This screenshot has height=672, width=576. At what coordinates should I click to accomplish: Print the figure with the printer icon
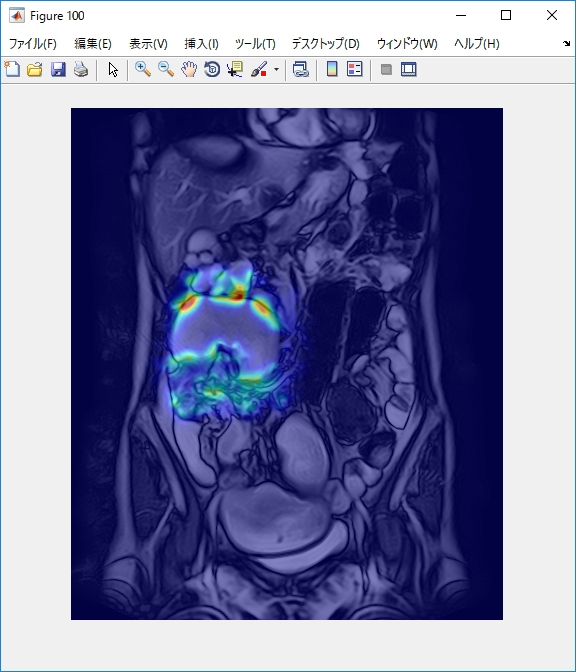(81, 69)
